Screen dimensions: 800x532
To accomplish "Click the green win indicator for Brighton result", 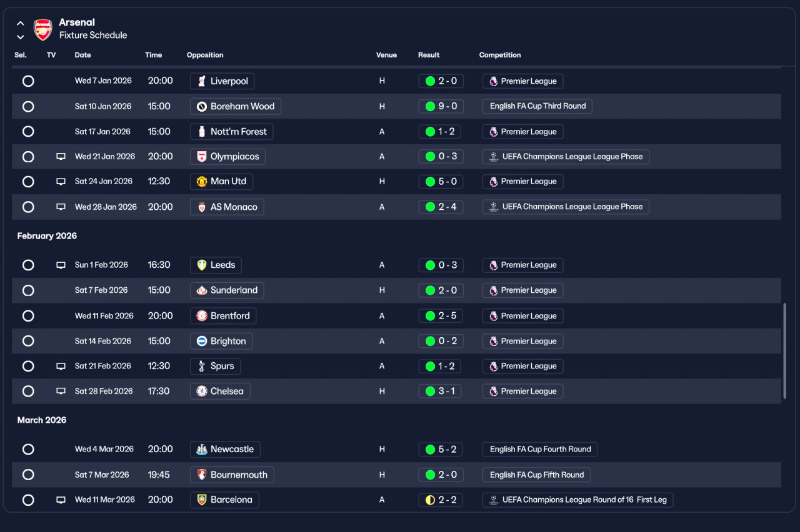I will (x=430, y=342).
